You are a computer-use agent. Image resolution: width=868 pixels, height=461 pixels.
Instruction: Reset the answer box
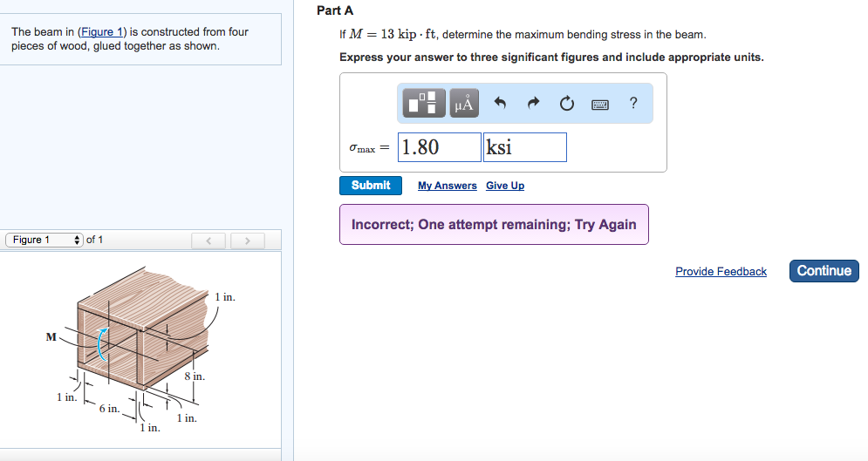[566, 104]
